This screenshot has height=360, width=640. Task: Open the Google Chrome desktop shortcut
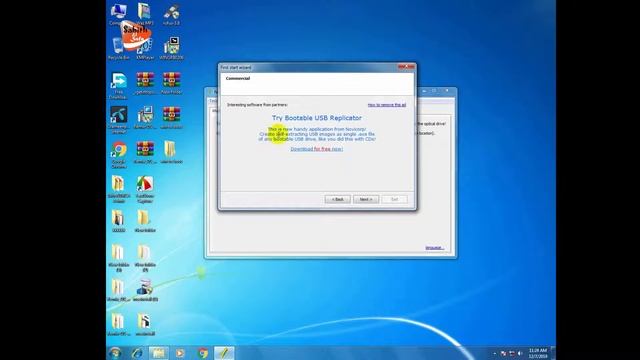click(x=118, y=155)
